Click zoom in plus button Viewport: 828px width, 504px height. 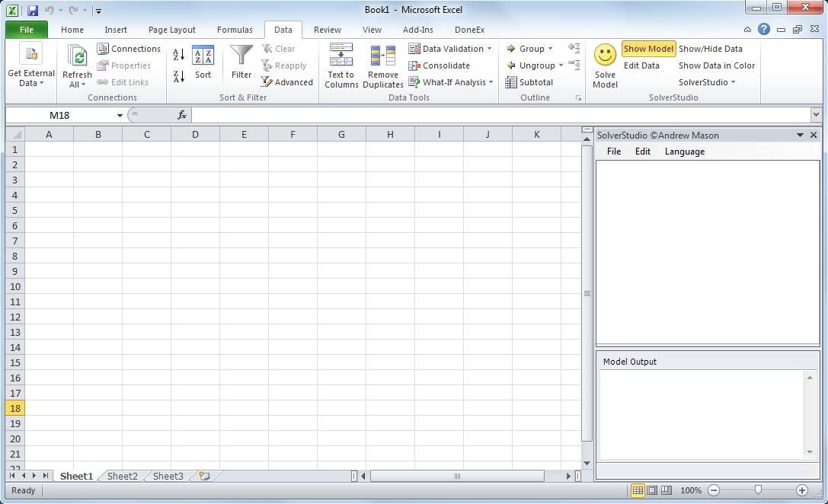coord(801,490)
